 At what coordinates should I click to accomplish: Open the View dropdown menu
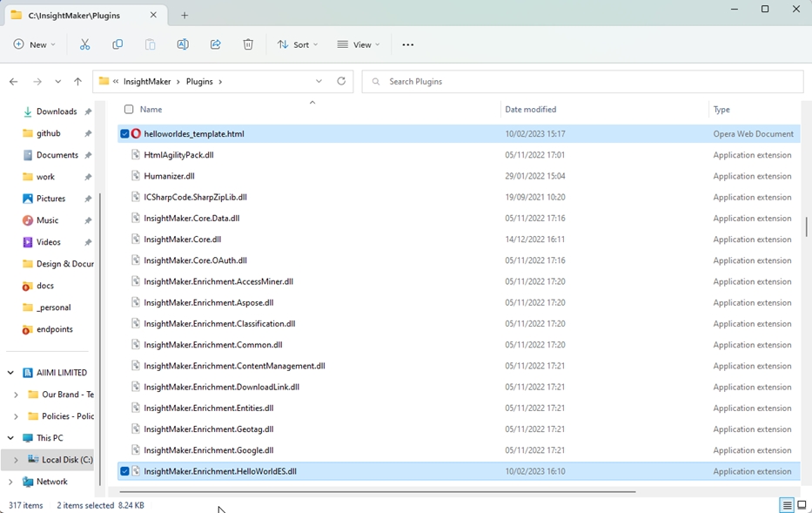pos(359,44)
